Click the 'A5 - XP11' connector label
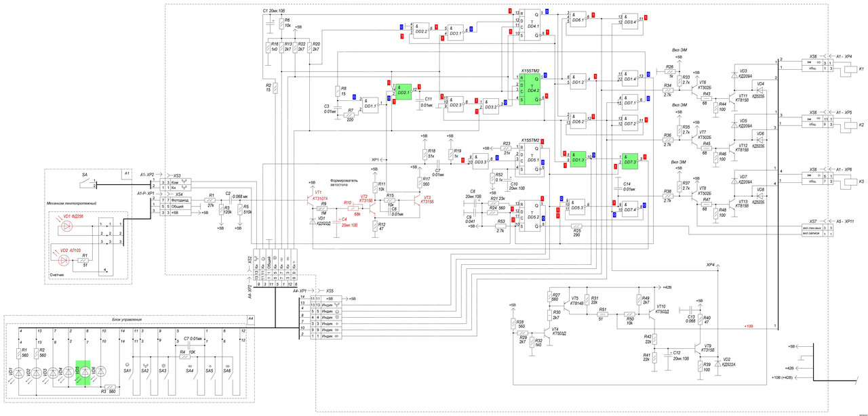The image size is (868, 416). coord(844,221)
